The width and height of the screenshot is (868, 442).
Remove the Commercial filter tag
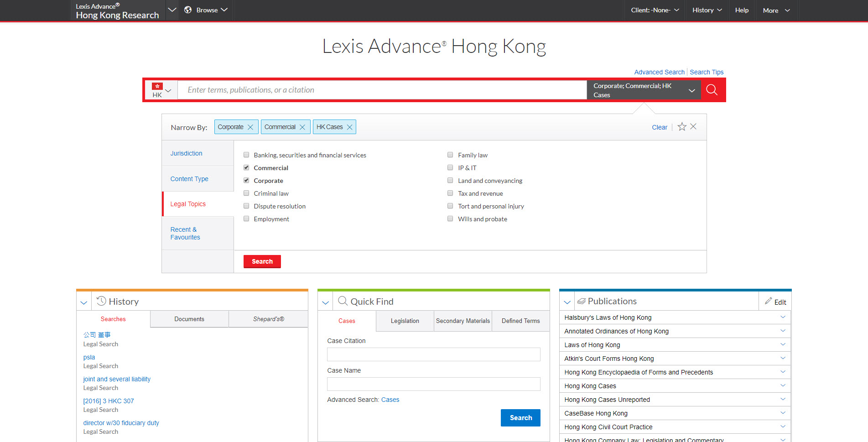coord(302,127)
